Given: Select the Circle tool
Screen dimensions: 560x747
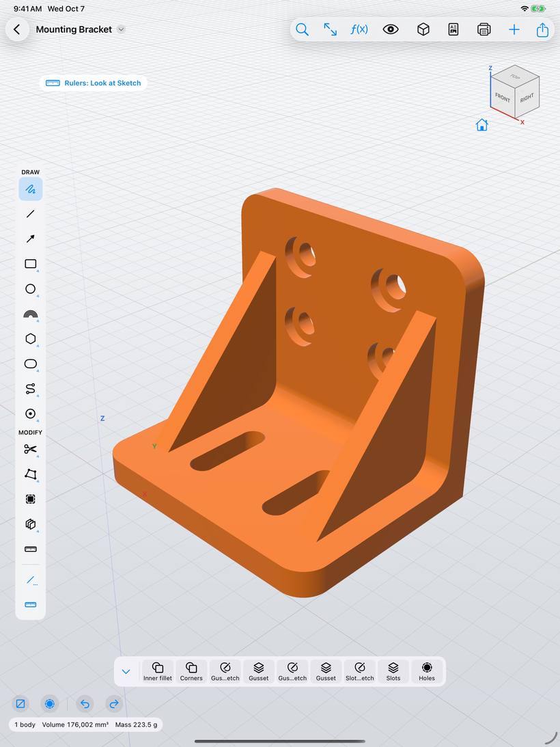Looking at the screenshot, I should pyautogui.click(x=31, y=288).
